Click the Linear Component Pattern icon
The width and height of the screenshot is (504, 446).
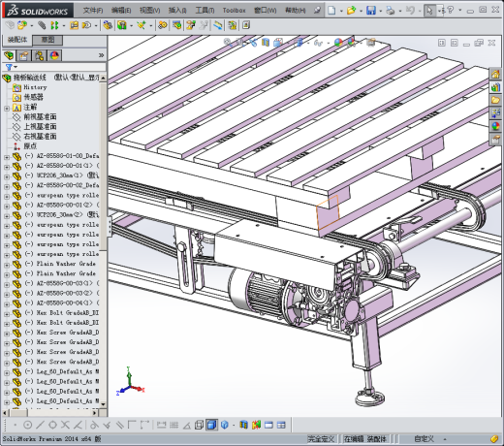tap(54, 25)
